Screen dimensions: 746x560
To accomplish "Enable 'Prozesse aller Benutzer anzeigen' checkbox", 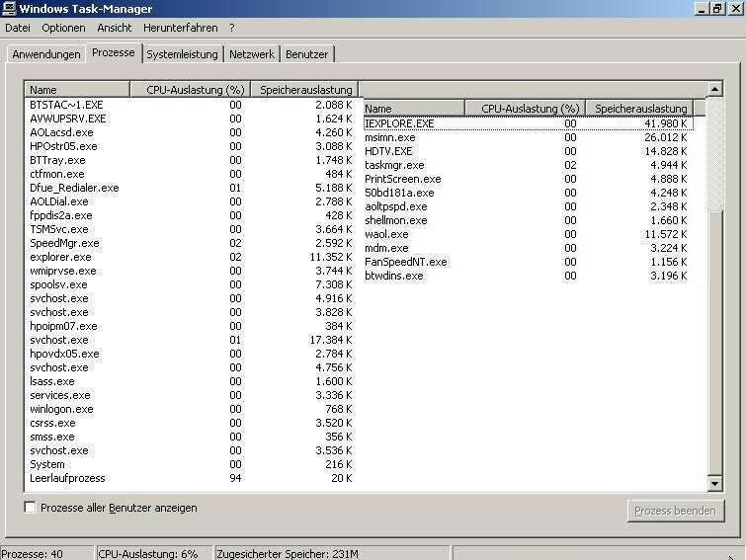I will click(x=30, y=508).
